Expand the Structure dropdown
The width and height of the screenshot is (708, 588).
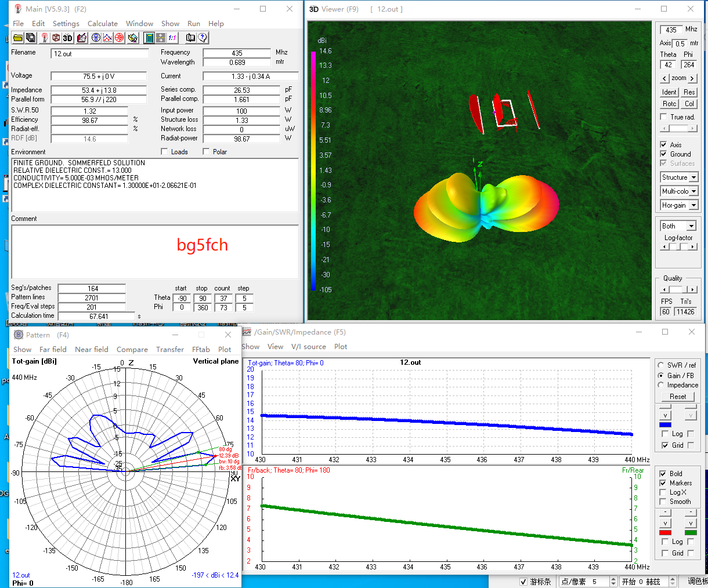(x=693, y=177)
